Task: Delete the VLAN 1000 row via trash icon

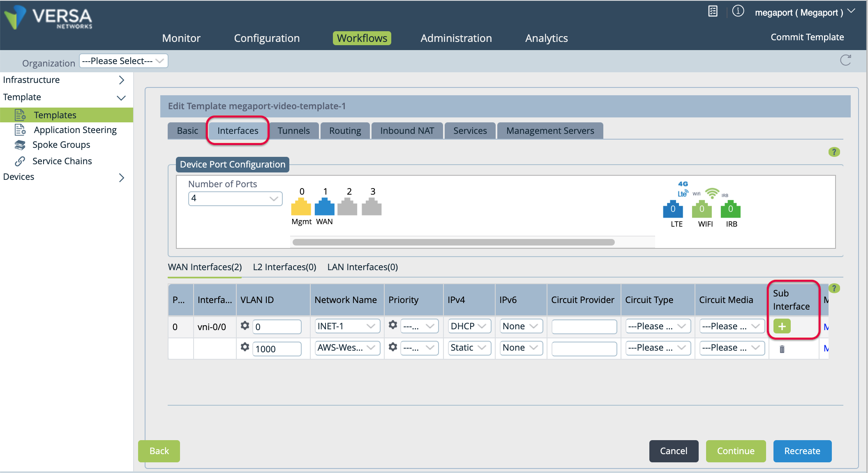Action: tap(782, 348)
